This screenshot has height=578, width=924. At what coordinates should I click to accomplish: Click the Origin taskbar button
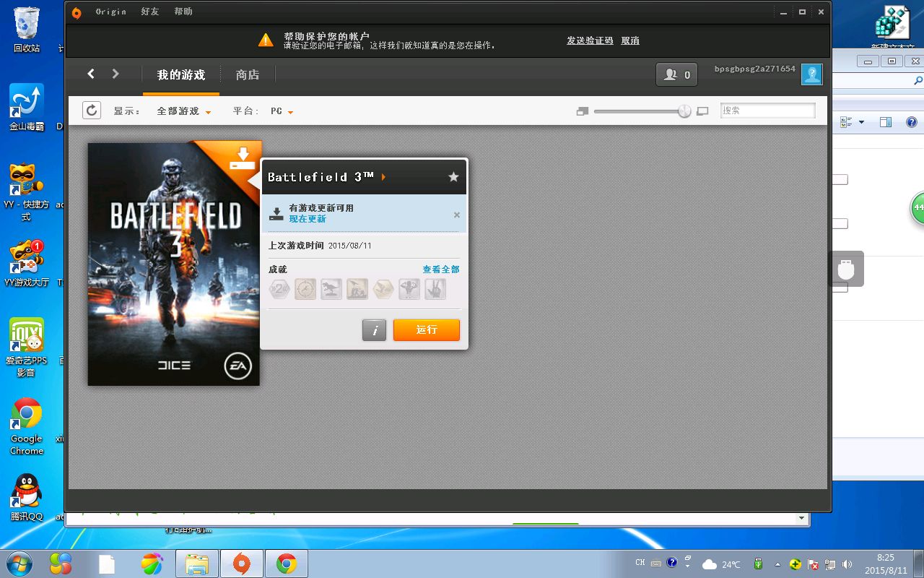coord(242,564)
